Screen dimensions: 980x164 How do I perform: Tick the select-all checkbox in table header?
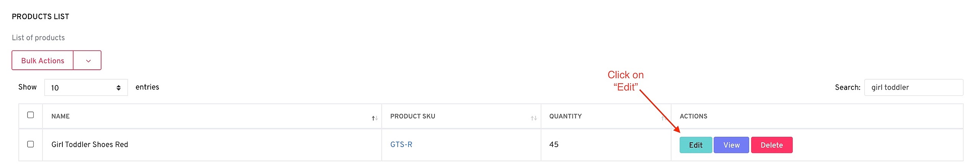coord(31,115)
